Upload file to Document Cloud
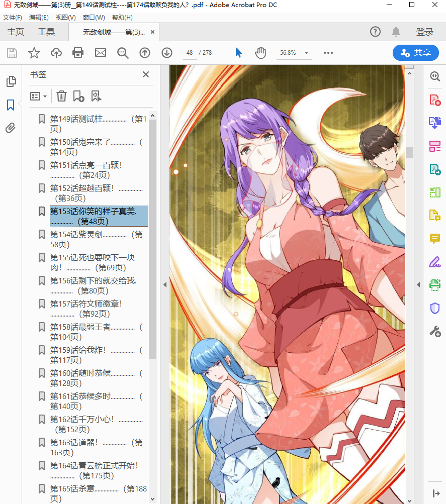 pyautogui.click(x=56, y=53)
